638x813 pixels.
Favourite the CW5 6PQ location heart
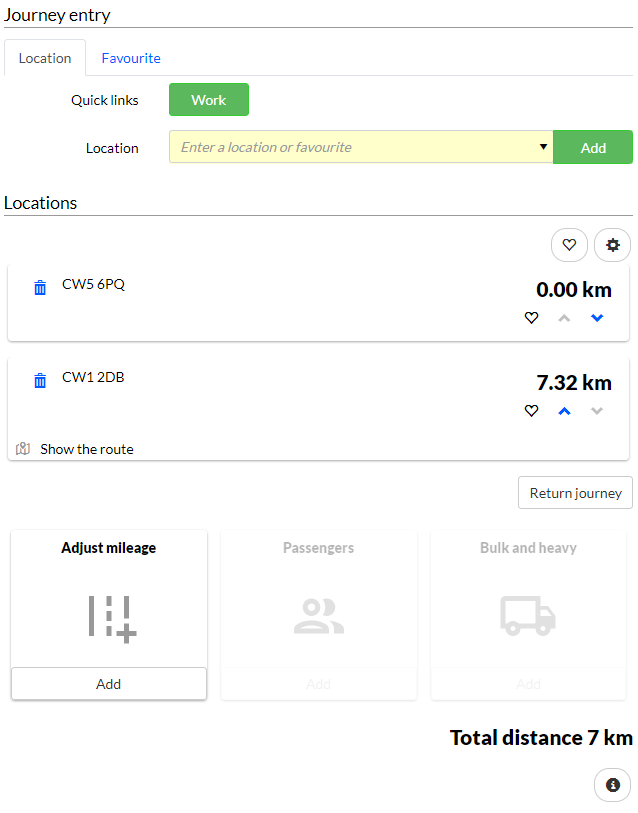click(x=531, y=317)
